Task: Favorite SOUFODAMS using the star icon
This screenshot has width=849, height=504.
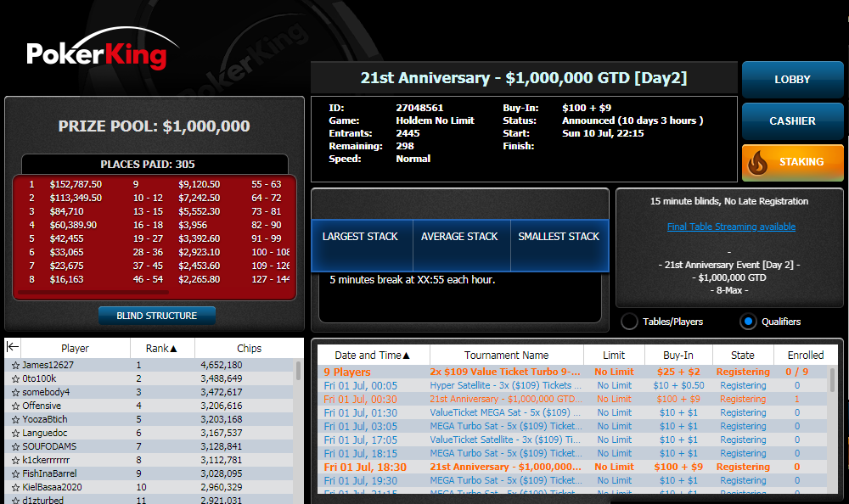Action: 15,446
